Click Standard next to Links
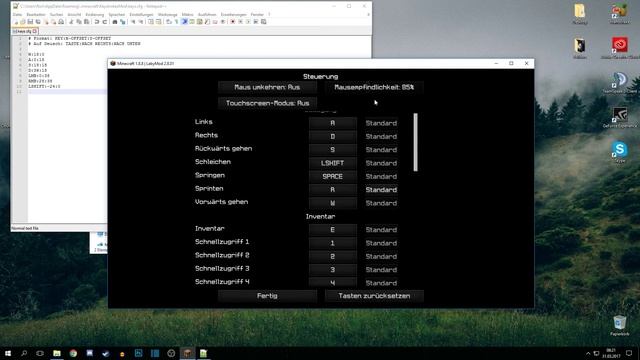The image size is (640, 360). click(381, 123)
